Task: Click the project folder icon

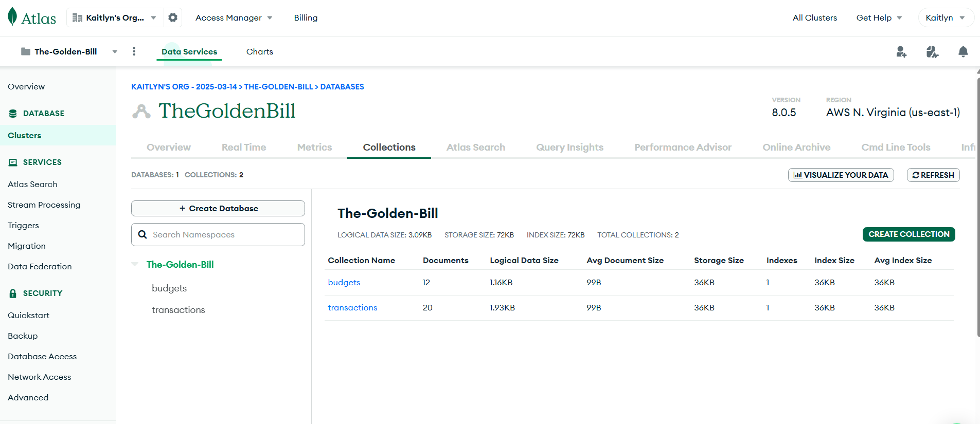Action: [25, 51]
